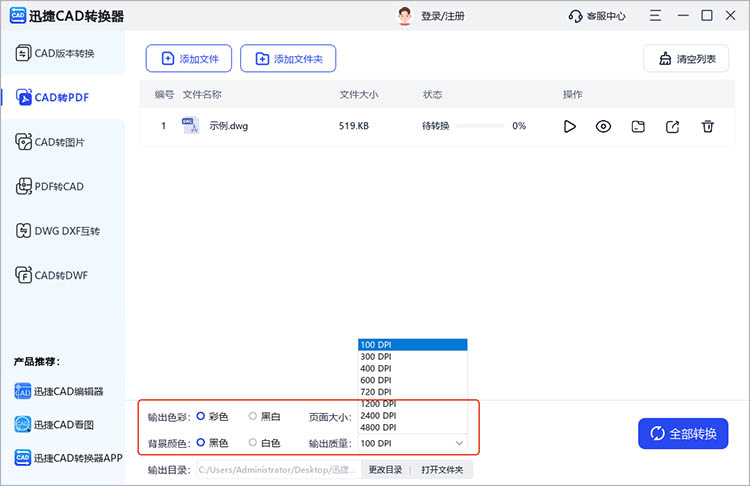This screenshot has width=750, height=486.
Task: Close the application window
Action: [x=730, y=16]
